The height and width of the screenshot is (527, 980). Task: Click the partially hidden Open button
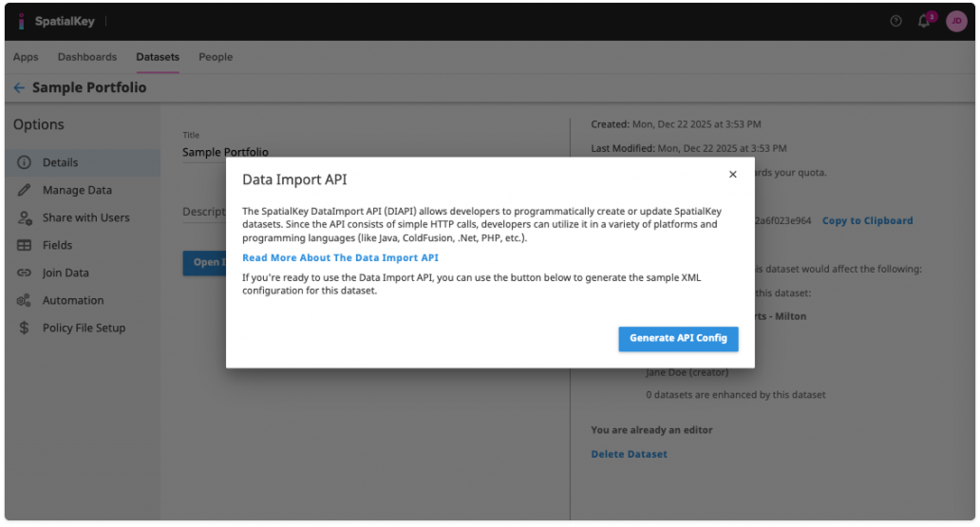tap(205, 263)
